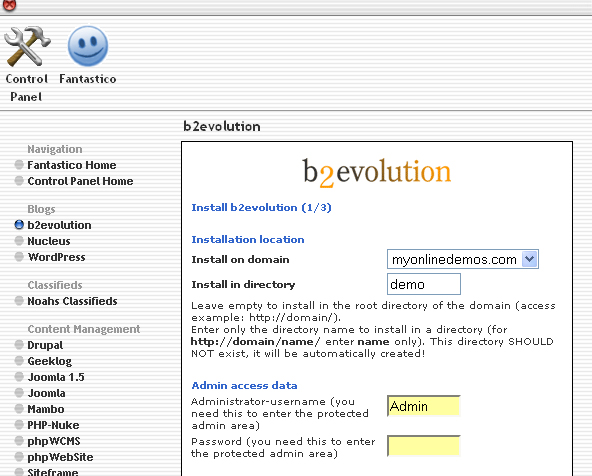This screenshot has height=476, width=592.
Task: Open Geeklog installer link
Action: pyautogui.click(x=49, y=361)
